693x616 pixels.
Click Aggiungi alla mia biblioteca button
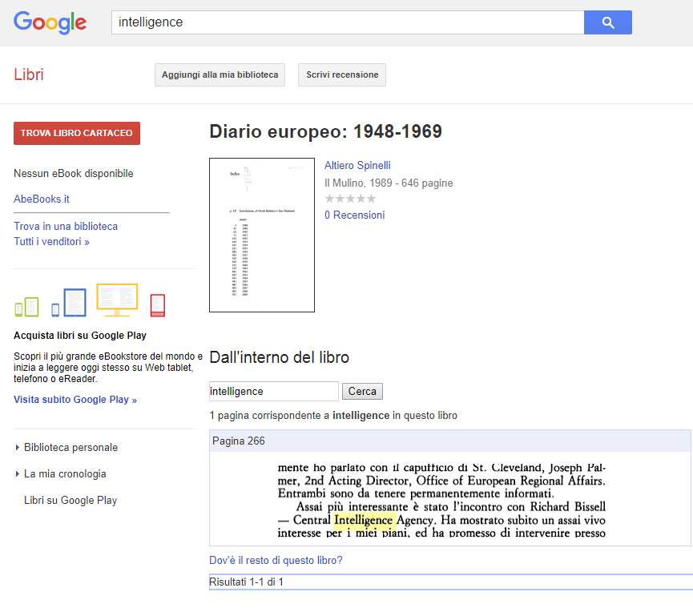pos(220,74)
